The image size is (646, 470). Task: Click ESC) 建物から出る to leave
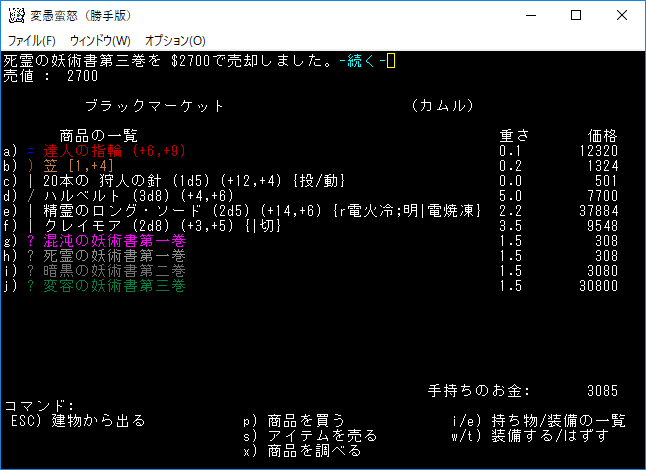(x=78, y=421)
